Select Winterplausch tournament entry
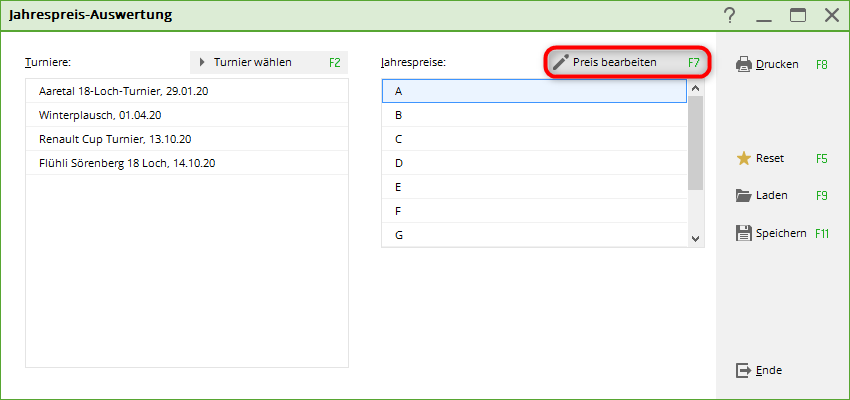The image size is (850, 400). pyautogui.click(x=101, y=115)
